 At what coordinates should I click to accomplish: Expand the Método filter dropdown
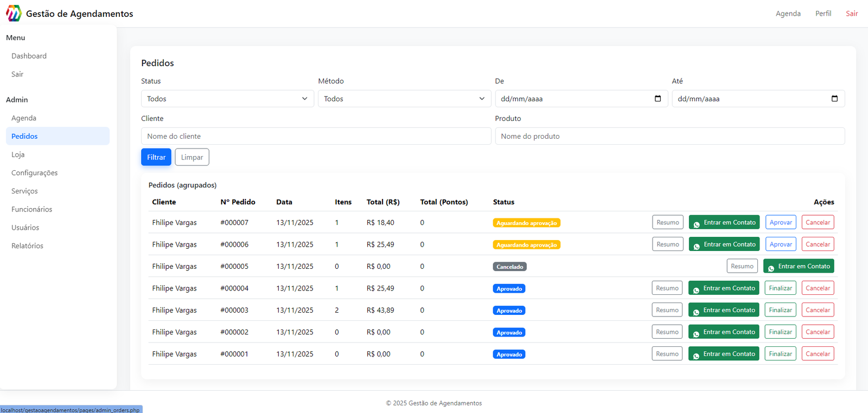point(404,99)
